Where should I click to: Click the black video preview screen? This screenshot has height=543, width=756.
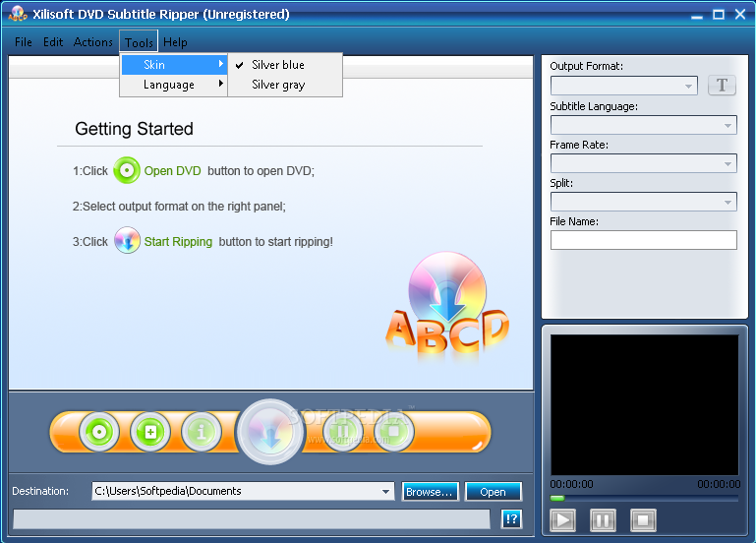point(645,405)
